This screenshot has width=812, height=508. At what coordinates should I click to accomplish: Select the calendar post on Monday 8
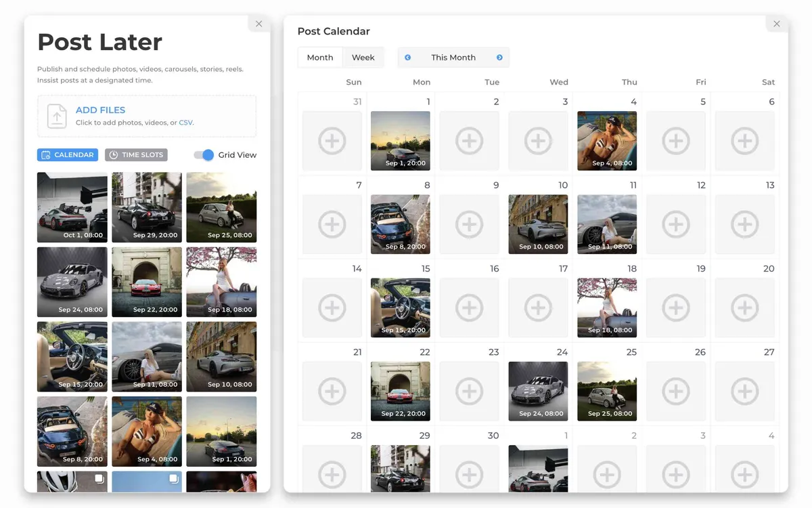click(x=401, y=224)
